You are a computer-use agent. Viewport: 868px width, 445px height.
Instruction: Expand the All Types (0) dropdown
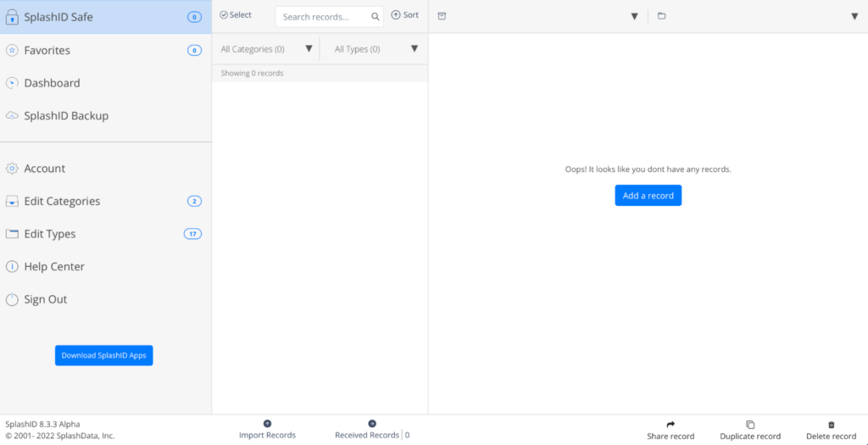point(374,49)
